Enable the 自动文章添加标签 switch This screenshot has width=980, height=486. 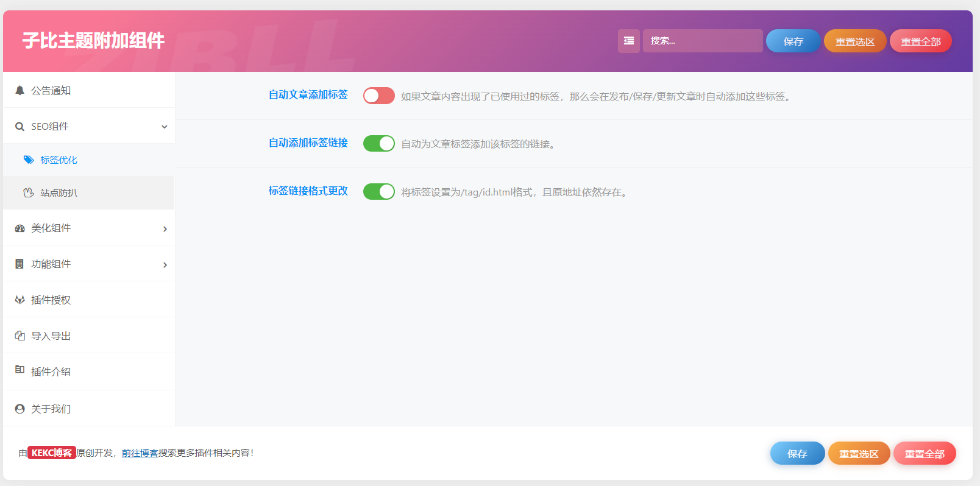tap(379, 96)
